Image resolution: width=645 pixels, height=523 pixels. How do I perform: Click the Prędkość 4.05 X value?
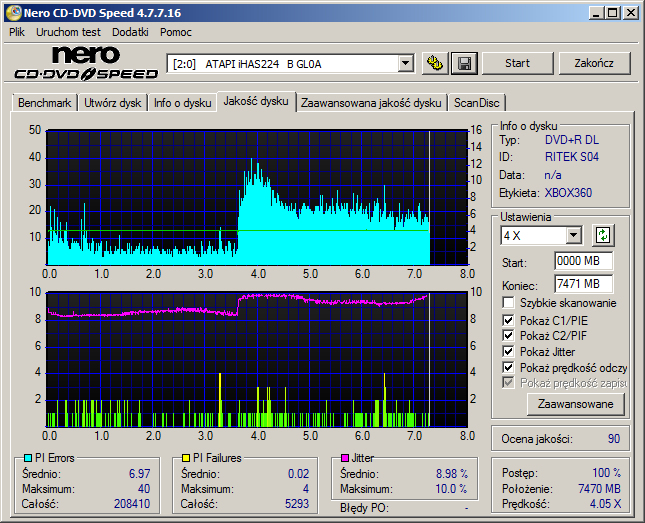[x=605, y=504]
